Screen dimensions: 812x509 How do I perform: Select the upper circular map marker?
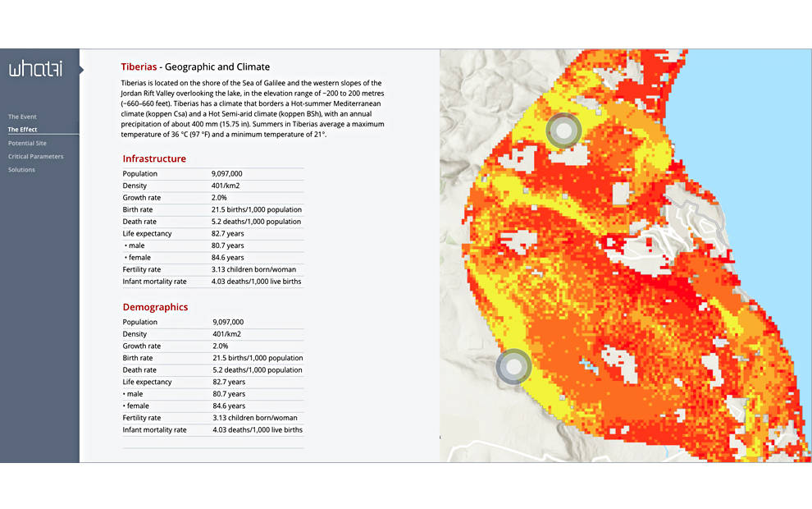[563, 131]
